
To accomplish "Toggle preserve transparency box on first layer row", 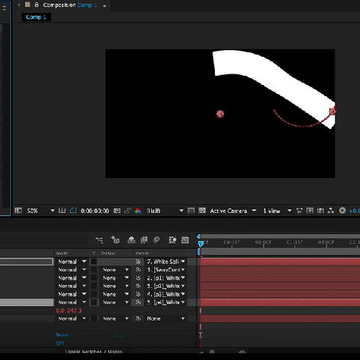I will [x=94, y=262].
